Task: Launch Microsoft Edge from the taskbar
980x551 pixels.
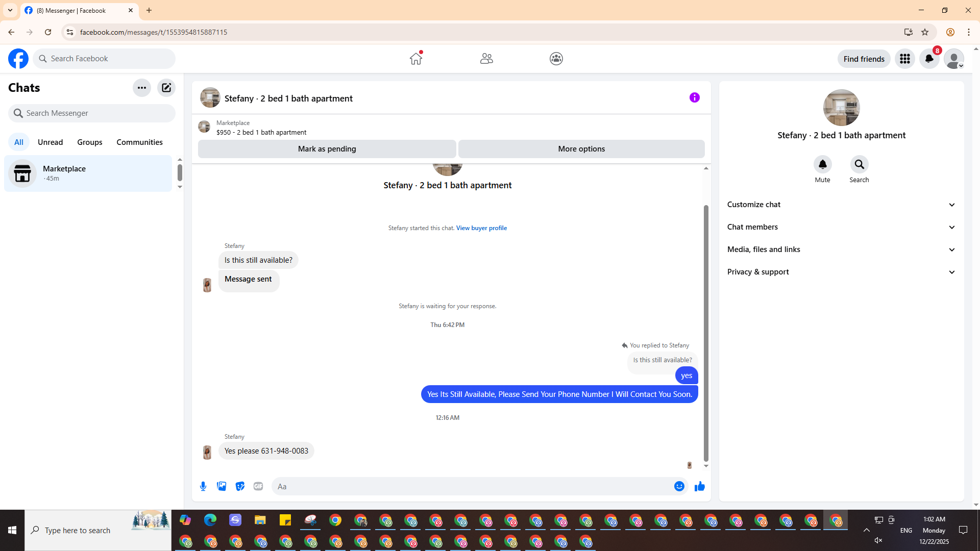Action: (x=210, y=520)
